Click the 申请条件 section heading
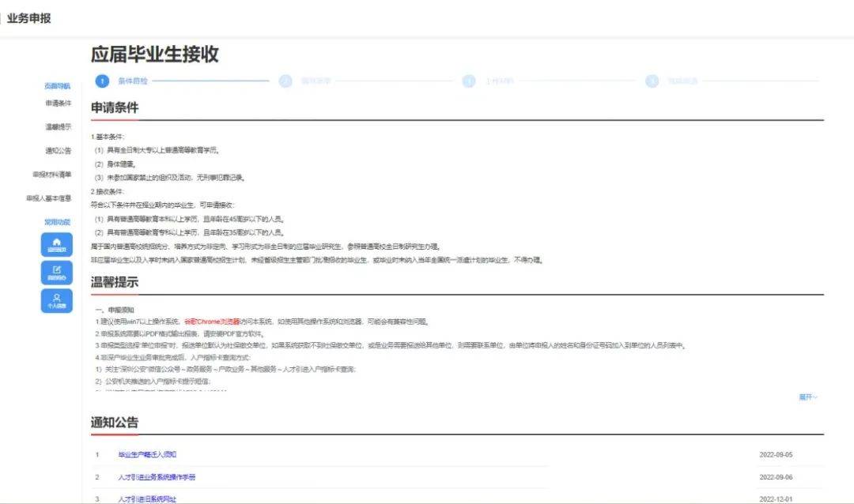854x504 pixels. tap(115, 107)
